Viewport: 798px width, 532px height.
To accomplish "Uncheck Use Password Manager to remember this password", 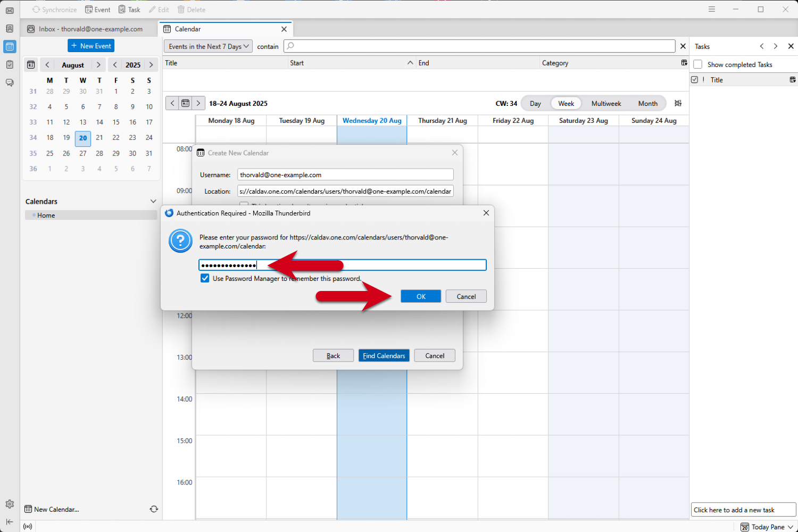I will click(205, 278).
